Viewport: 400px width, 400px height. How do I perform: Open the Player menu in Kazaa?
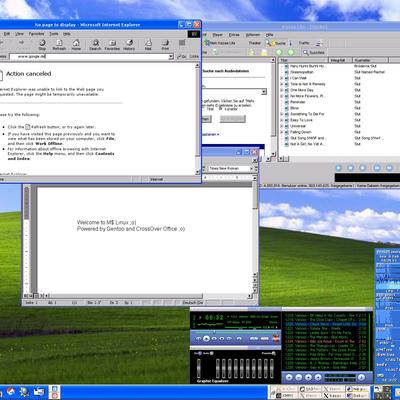pyautogui.click(x=217, y=35)
